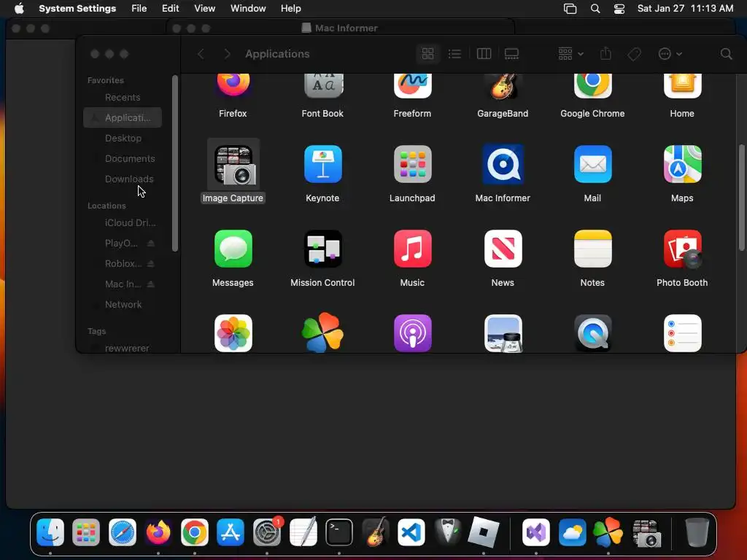Screen dimensions: 747x560
Task: Open the Edit menu
Action: coord(170,8)
